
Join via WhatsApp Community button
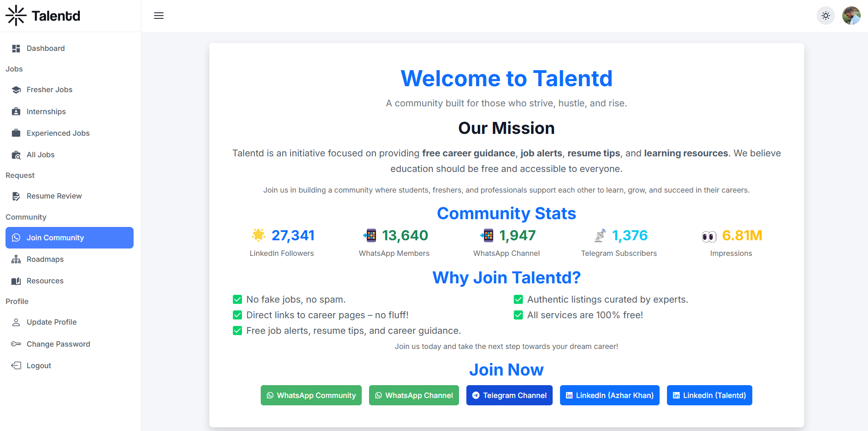pos(311,395)
